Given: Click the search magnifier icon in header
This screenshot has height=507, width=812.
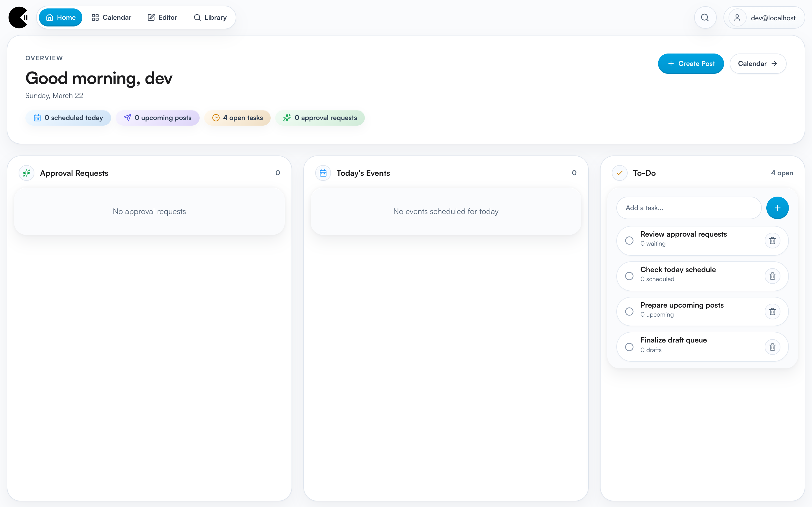Looking at the screenshot, I should 705,17.
